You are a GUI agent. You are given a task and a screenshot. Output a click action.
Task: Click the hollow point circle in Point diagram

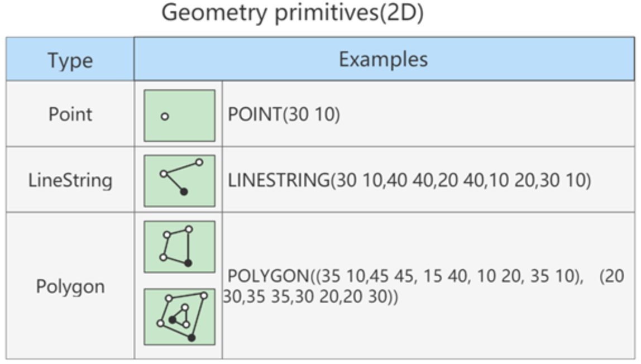pyautogui.click(x=165, y=117)
